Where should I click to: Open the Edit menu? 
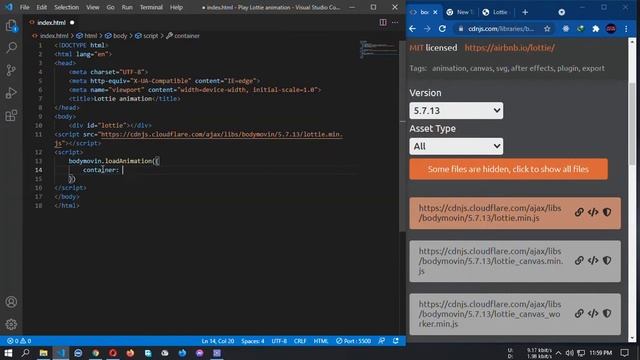point(42,7)
